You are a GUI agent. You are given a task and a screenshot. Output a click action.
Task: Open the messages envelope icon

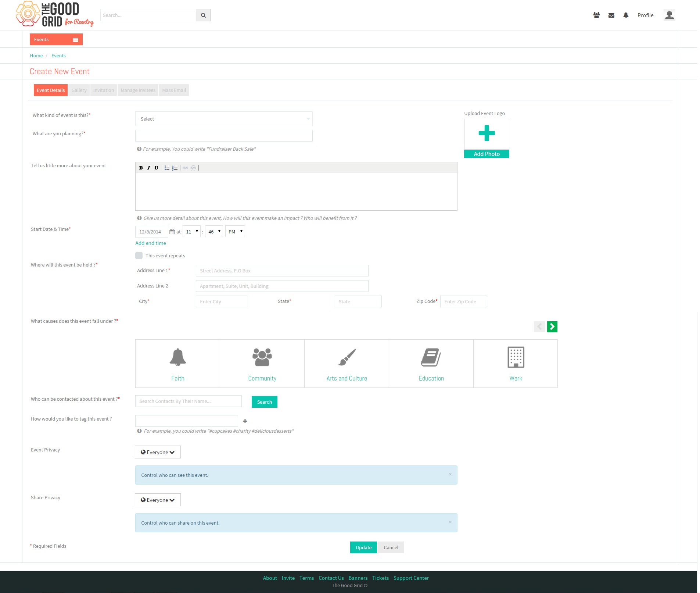tap(611, 15)
